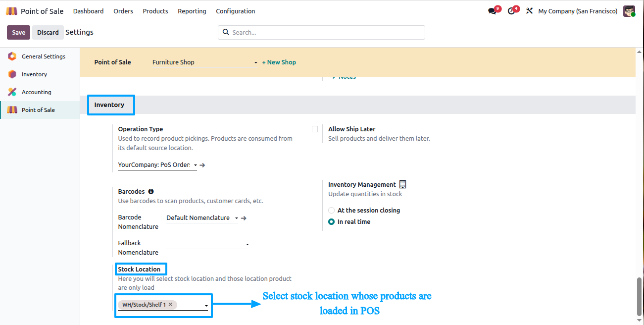Image resolution: width=644 pixels, height=325 pixels.
Task: Click into the settings Search field
Action: pyautogui.click(x=321, y=32)
